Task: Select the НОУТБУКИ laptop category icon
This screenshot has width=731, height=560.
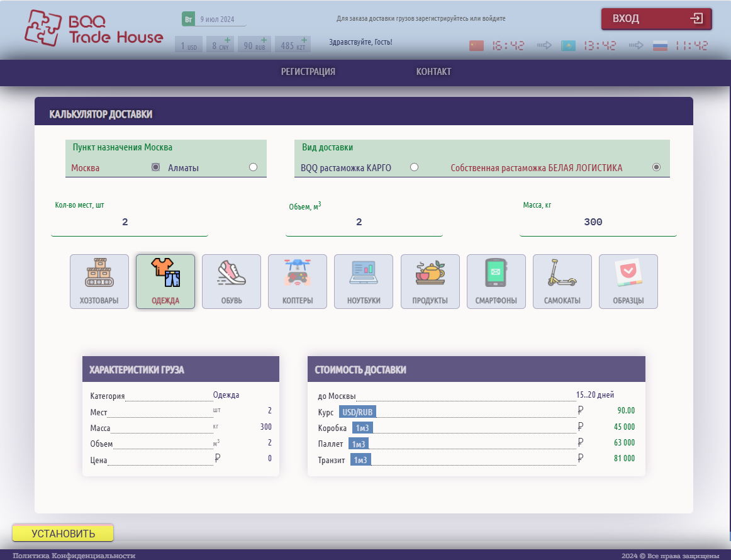Action: (364, 281)
